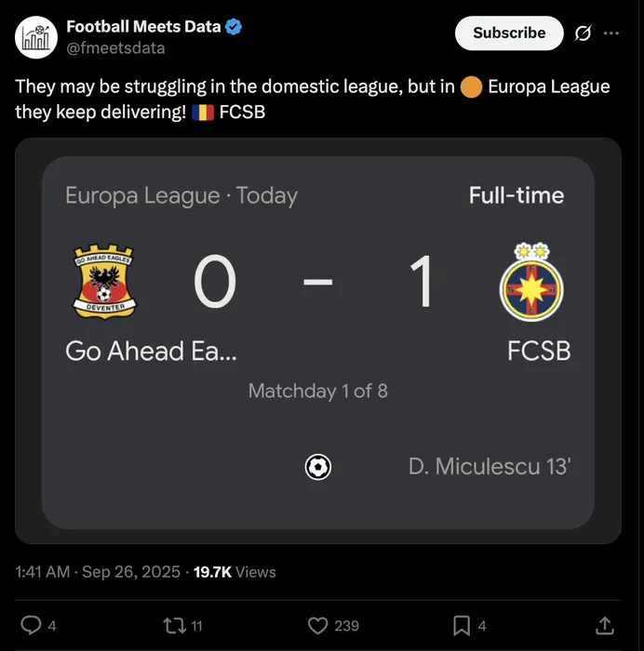Open the Grok icon next to Subscribe

point(584,33)
